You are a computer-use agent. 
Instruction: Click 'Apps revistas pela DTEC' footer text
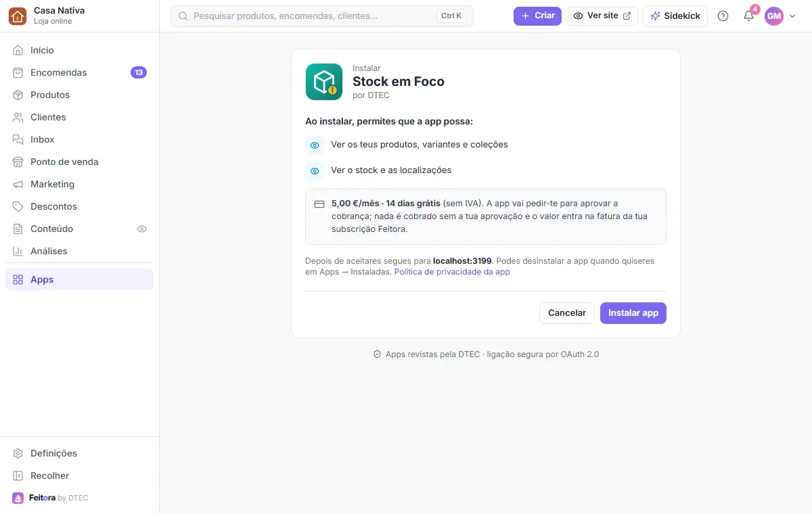[433, 354]
